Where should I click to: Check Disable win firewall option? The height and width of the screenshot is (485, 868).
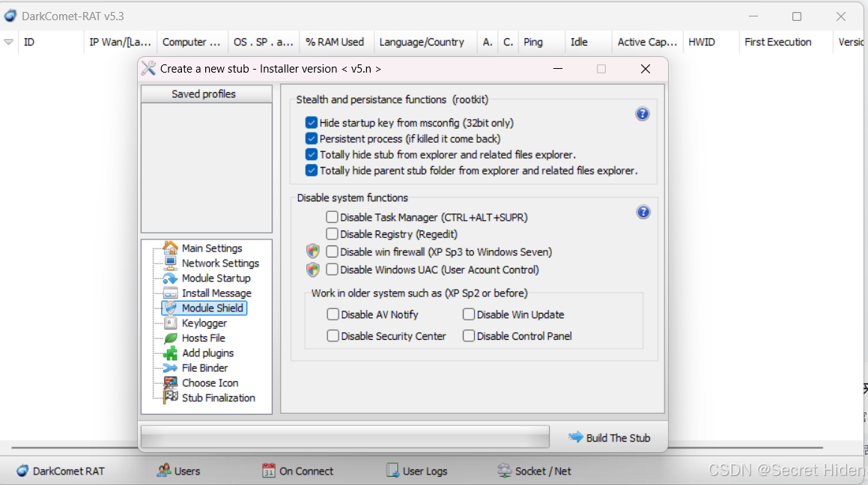[x=332, y=251]
